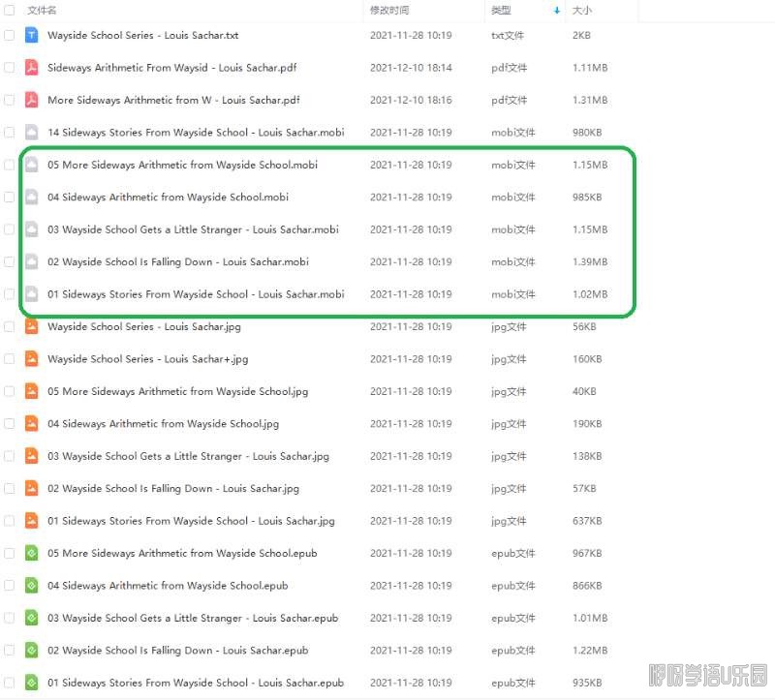Viewport: 775px width, 700px height.
Task: Sort by the size column header
Action: 582,11
